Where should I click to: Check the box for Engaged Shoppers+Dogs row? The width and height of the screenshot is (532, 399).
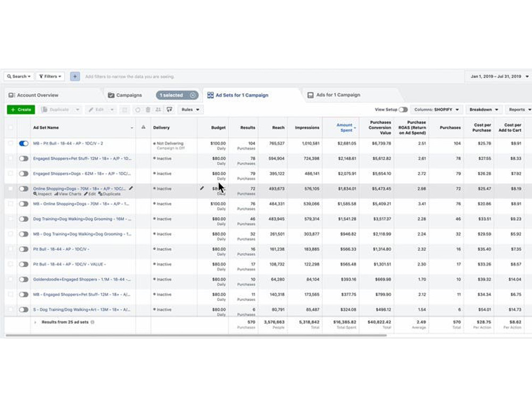(11, 173)
